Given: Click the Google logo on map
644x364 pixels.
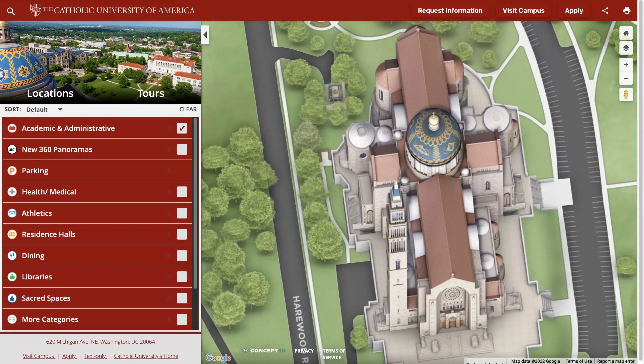Looking at the screenshot, I should click(218, 357).
